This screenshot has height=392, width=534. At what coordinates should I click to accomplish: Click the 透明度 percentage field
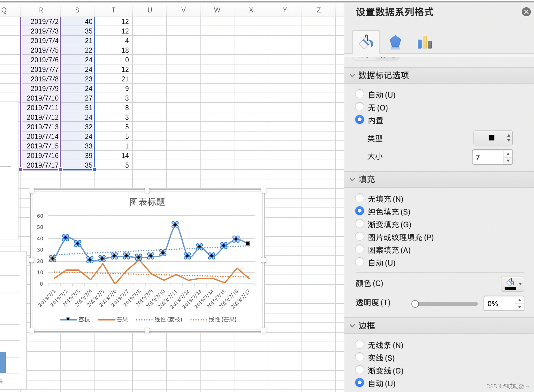[499, 304]
